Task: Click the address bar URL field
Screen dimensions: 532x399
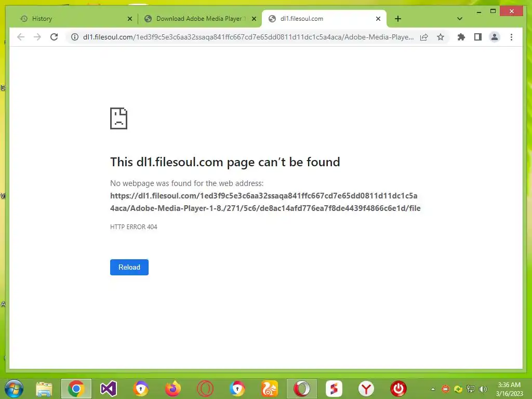Action: pos(248,37)
